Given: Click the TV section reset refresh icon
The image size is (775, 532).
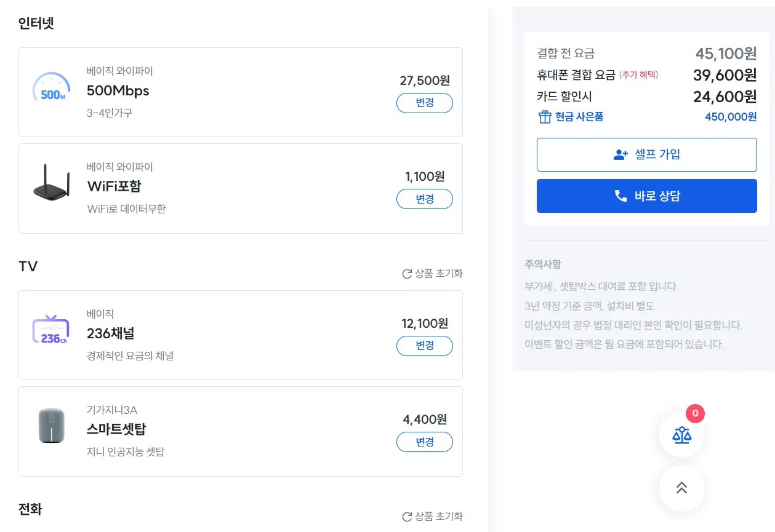Looking at the screenshot, I should [407, 274].
